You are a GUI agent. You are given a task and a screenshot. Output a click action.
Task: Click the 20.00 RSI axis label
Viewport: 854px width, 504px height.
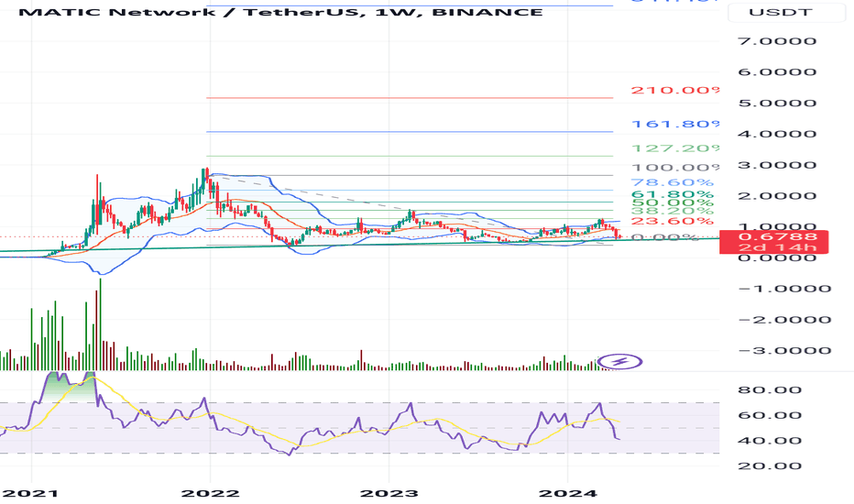click(770, 466)
